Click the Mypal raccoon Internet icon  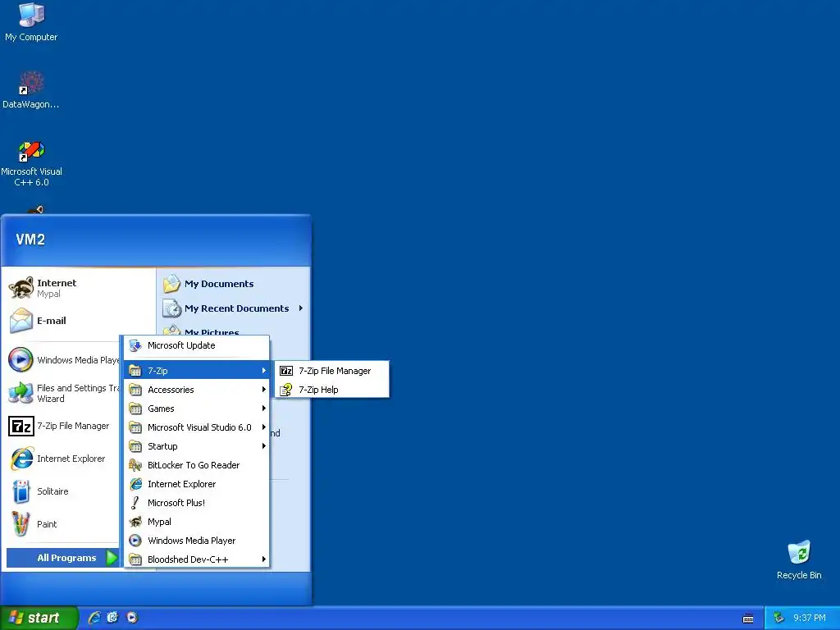[x=21, y=288]
